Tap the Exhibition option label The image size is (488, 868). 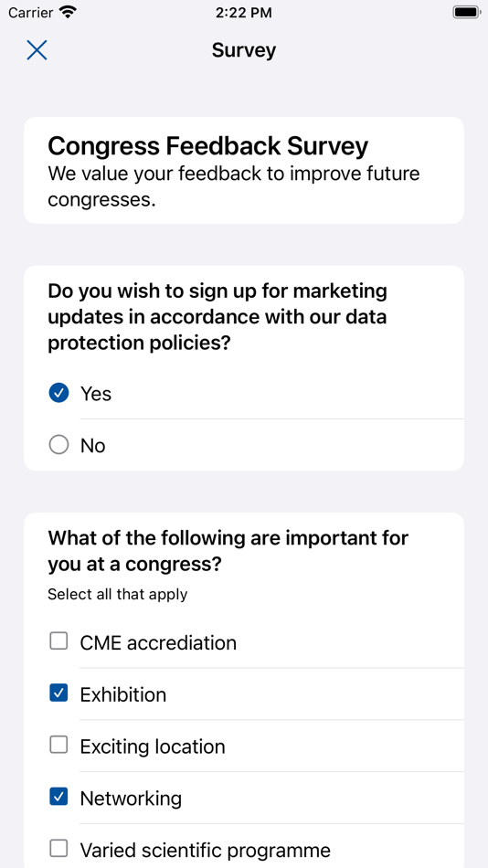(123, 694)
